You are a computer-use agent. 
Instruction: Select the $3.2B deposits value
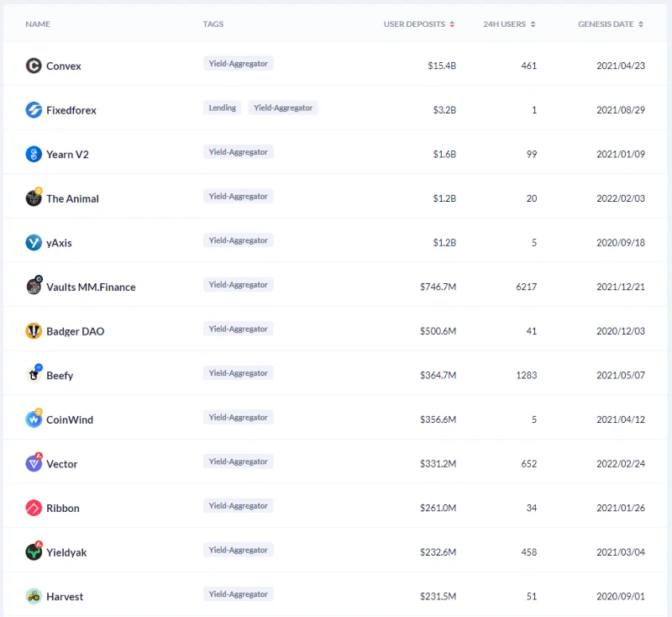pos(444,110)
